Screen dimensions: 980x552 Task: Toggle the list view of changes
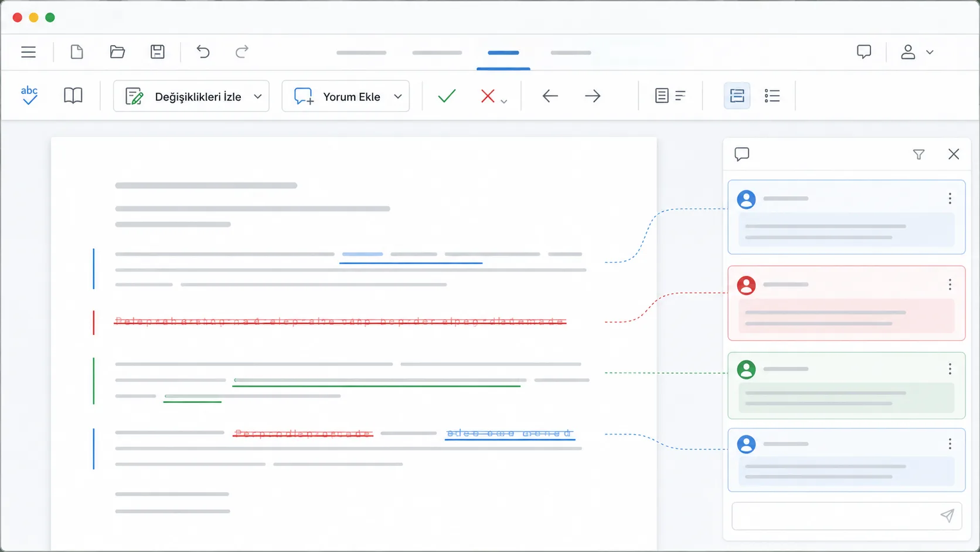[772, 96]
